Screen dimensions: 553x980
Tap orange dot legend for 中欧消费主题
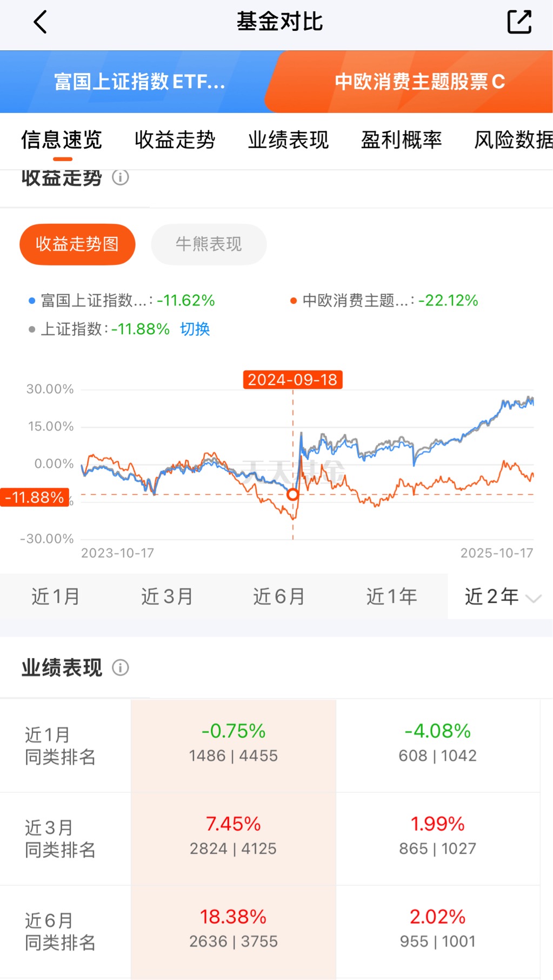(x=294, y=301)
